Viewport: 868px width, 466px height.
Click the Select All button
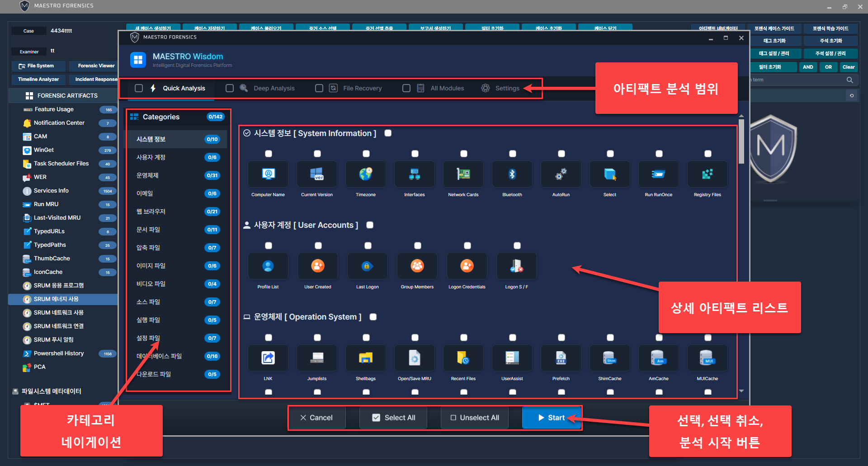[393, 418]
